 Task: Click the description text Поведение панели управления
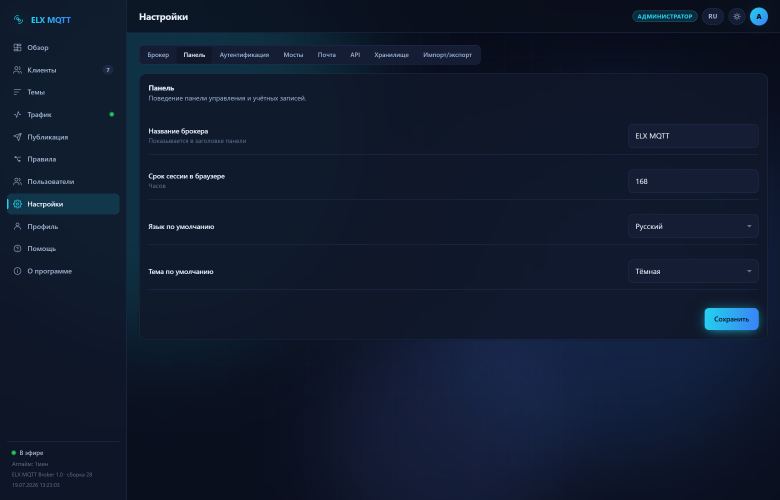point(227,99)
